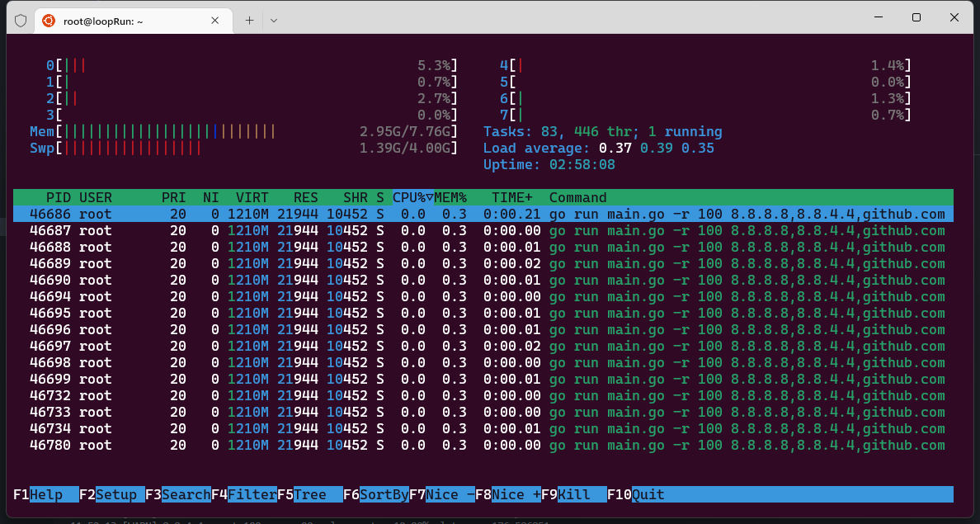The height and width of the screenshot is (524, 980).
Task: Open F6 SortBy menu
Action: point(376,494)
